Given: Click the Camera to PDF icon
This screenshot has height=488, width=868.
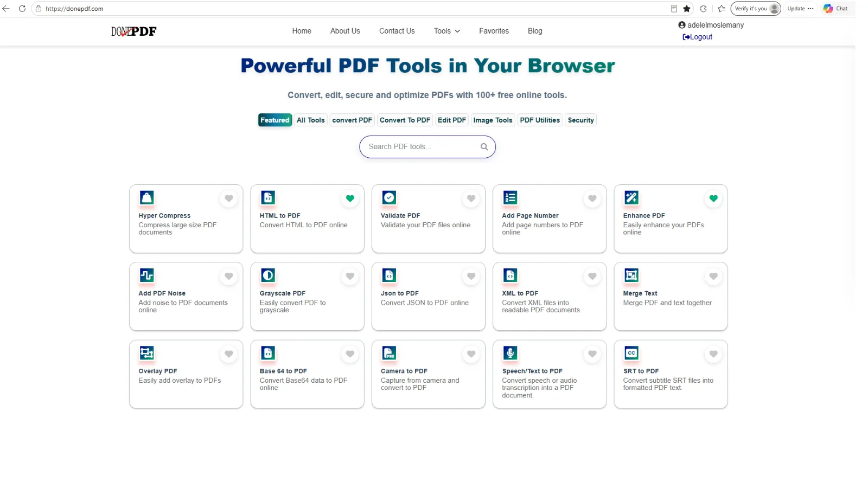Looking at the screenshot, I should point(389,353).
